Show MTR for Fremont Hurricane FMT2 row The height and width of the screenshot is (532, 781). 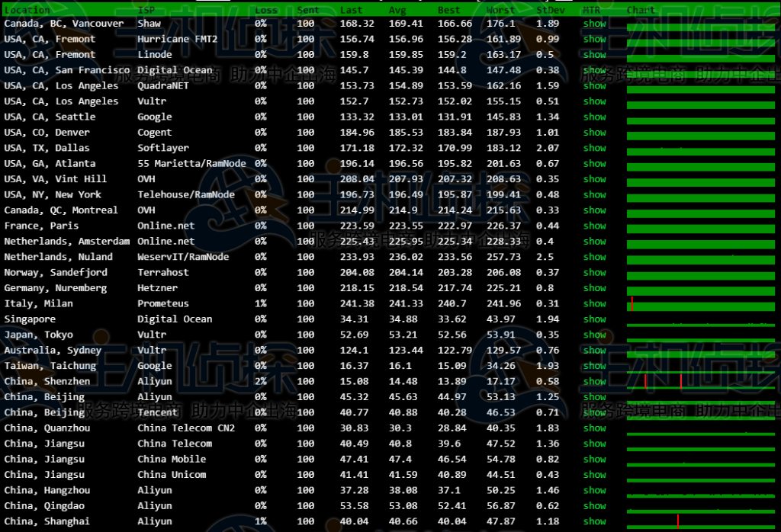[x=595, y=39]
